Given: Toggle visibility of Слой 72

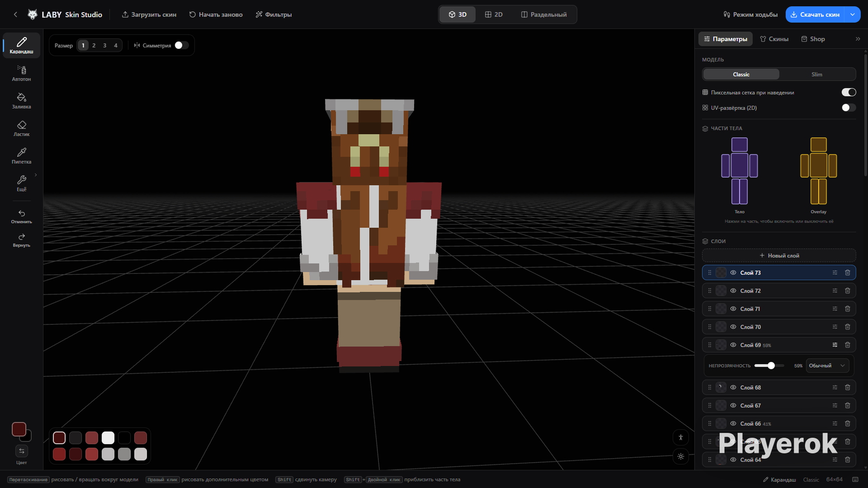Looking at the screenshot, I should [733, 291].
